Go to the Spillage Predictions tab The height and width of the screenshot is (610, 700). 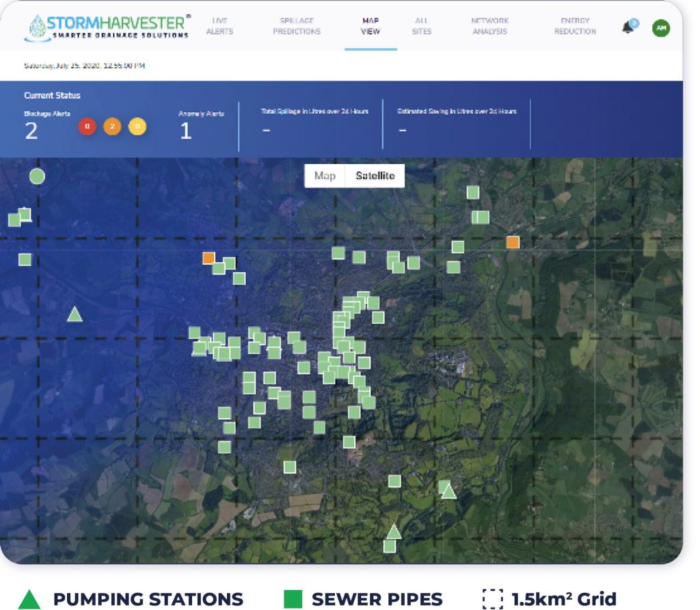click(x=297, y=27)
